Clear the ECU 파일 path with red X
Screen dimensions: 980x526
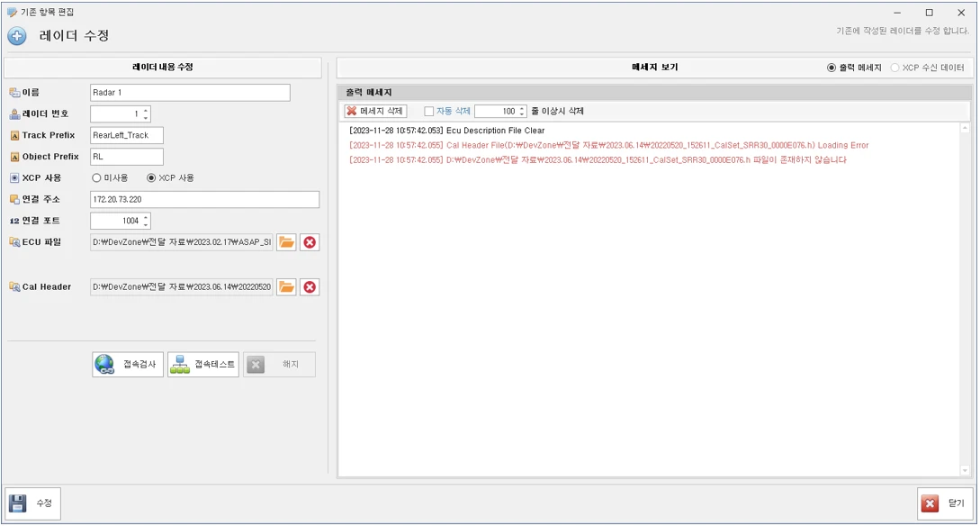tap(310, 242)
